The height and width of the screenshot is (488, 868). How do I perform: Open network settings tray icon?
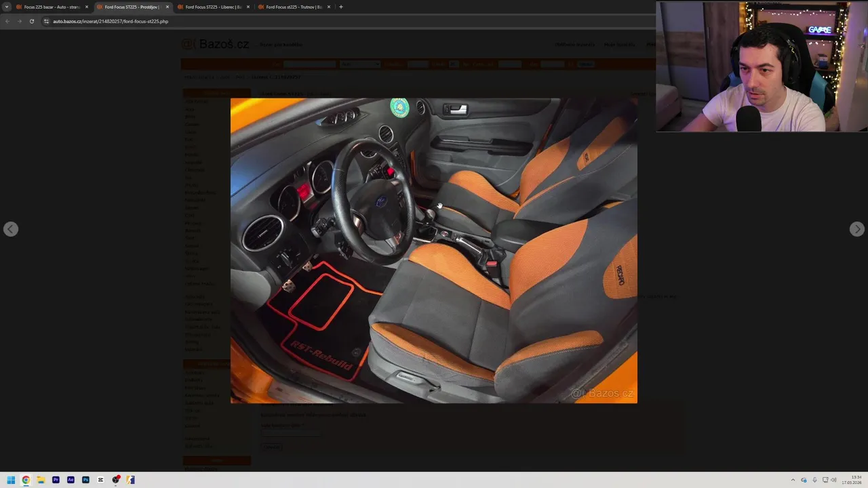[825, 480]
